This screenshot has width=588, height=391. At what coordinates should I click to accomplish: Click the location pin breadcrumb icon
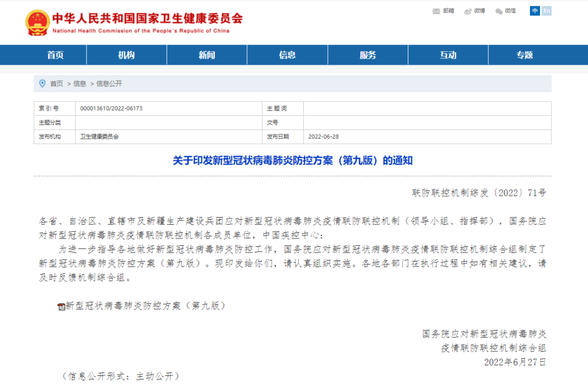pyautogui.click(x=44, y=84)
